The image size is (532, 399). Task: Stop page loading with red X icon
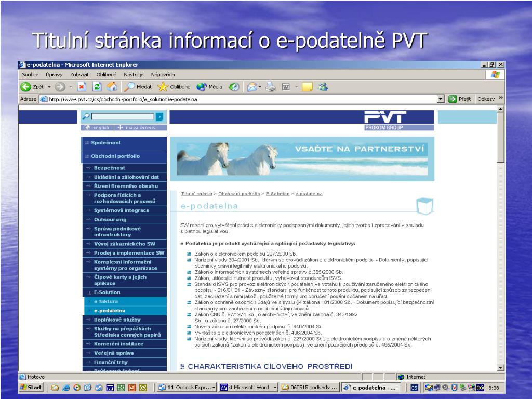coord(82,87)
